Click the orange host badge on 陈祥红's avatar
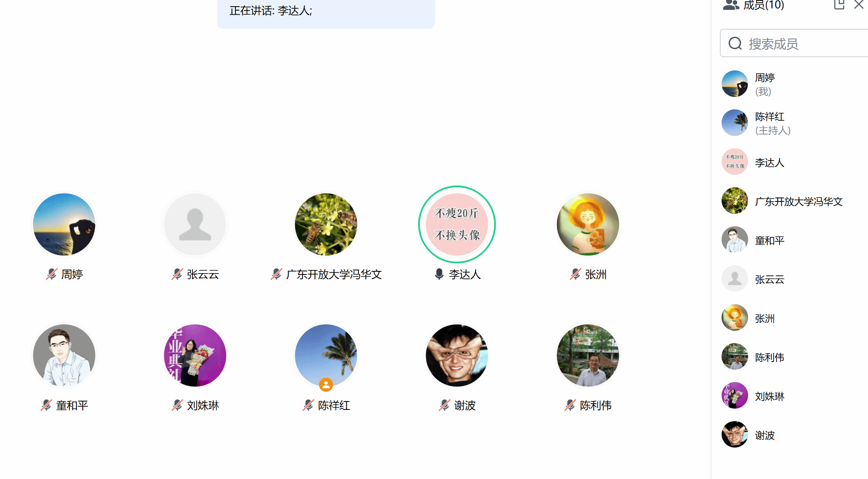The width and height of the screenshot is (868, 479). [x=326, y=385]
